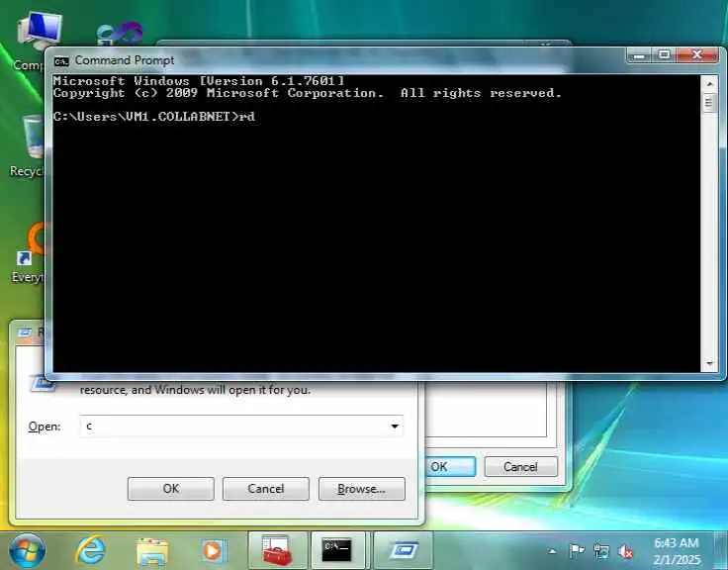Open Windows Explorer from the taskbar
This screenshot has height=570, width=728.
(x=151, y=552)
